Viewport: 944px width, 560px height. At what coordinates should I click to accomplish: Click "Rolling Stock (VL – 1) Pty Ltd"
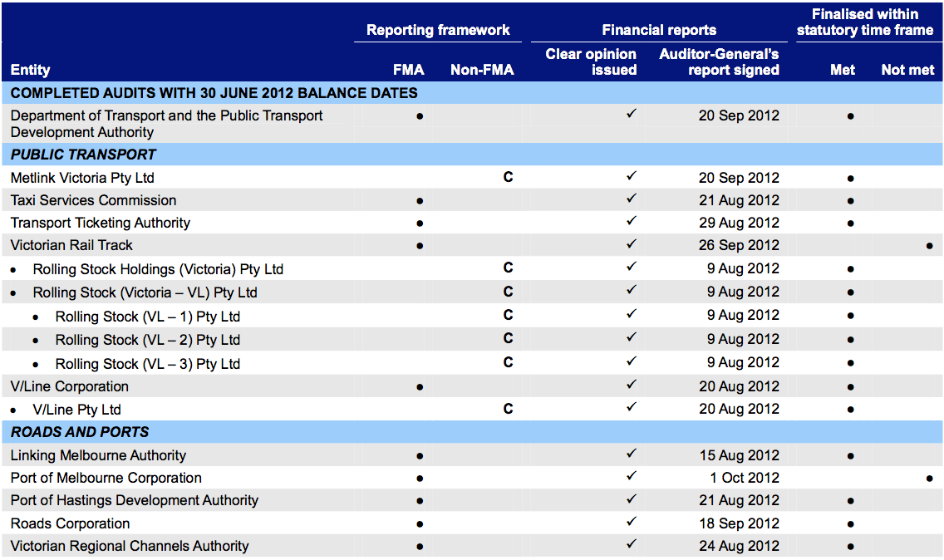click(148, 317)
